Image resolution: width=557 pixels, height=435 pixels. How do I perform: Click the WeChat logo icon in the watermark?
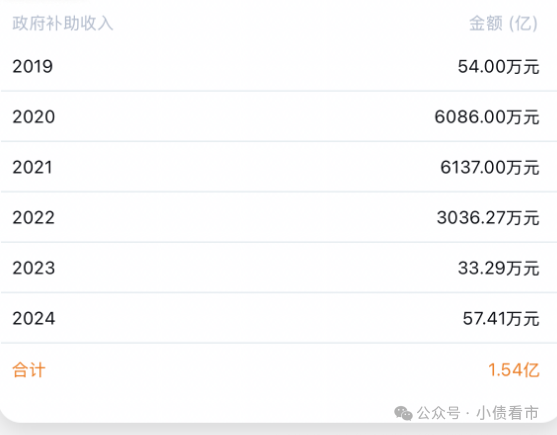(x=403, y=413)
